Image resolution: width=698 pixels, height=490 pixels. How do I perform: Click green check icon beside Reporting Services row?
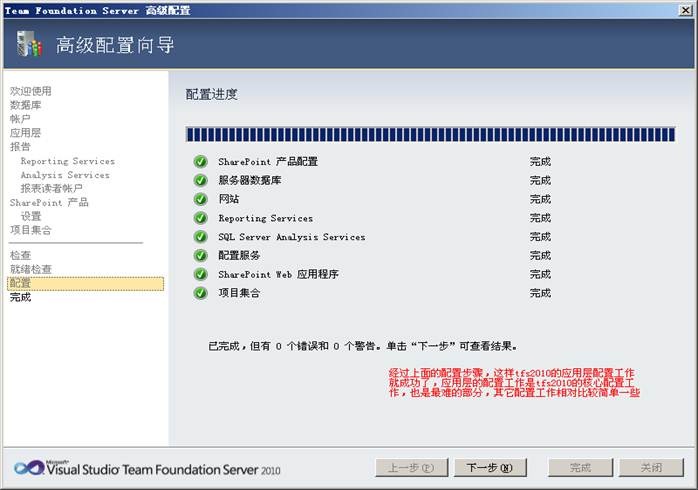coord(201,218)
